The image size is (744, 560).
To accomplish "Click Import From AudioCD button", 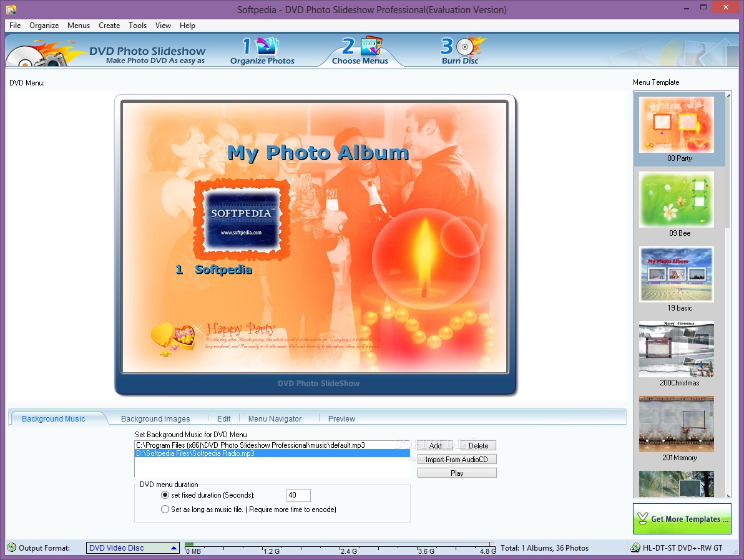I will [457, 460].
